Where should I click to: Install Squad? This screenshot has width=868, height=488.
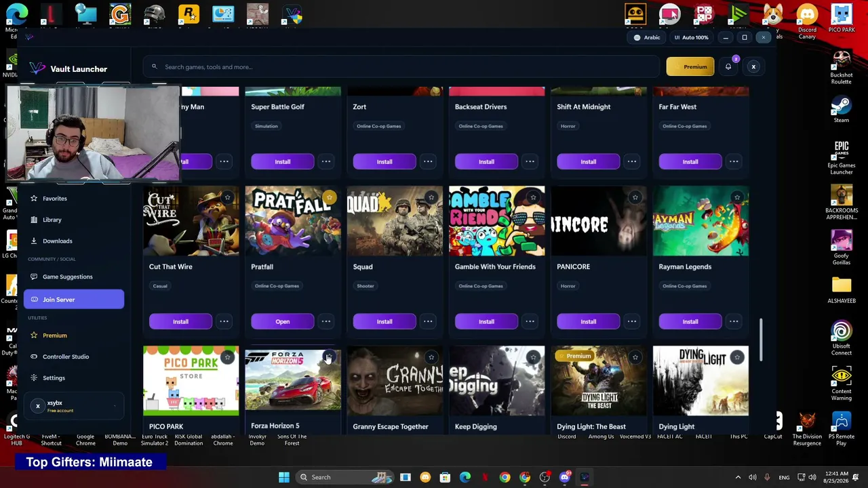(x=384, y=321)
